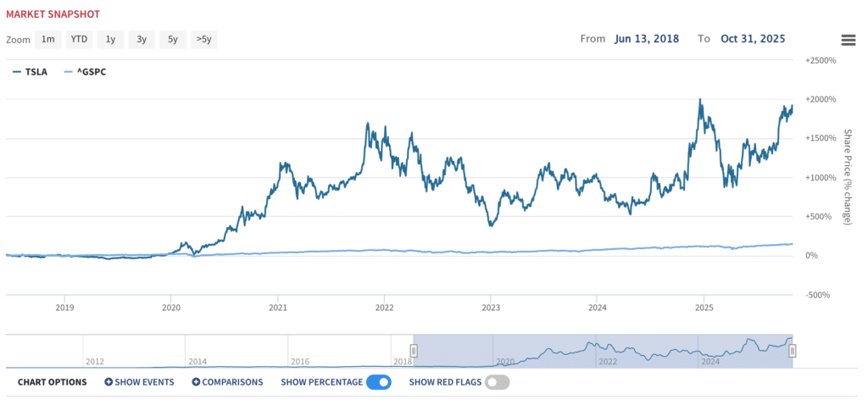Click the 2012 area in the navigator
This screenshot has height=405, width=868.
[x=95, y=359]
